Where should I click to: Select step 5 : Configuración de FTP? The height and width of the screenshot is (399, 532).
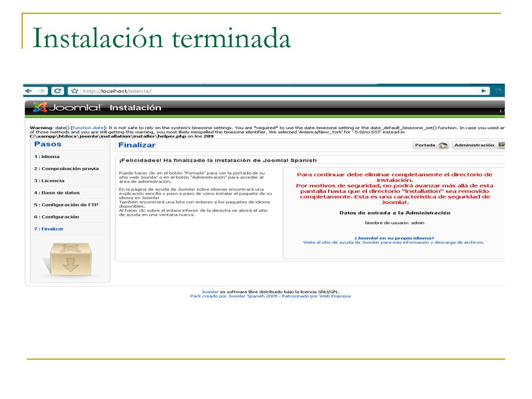[66, 205]
